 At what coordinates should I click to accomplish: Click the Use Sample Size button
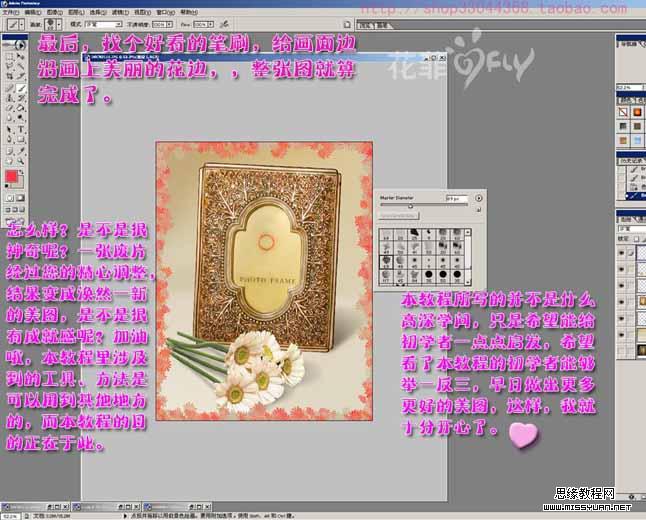[398, 215]
